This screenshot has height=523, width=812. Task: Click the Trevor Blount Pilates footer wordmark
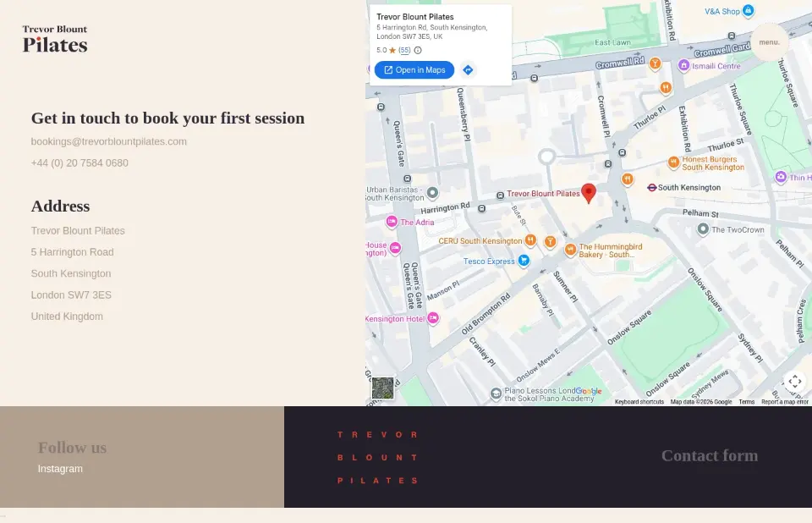tap(377, 458)
